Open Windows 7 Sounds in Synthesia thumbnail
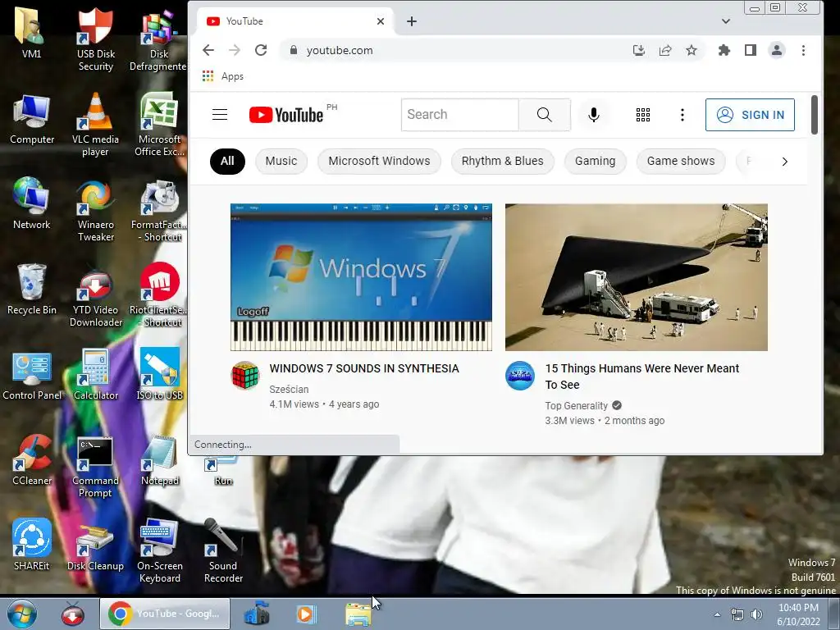Viewport: 840px width, 630px height. 361,277
